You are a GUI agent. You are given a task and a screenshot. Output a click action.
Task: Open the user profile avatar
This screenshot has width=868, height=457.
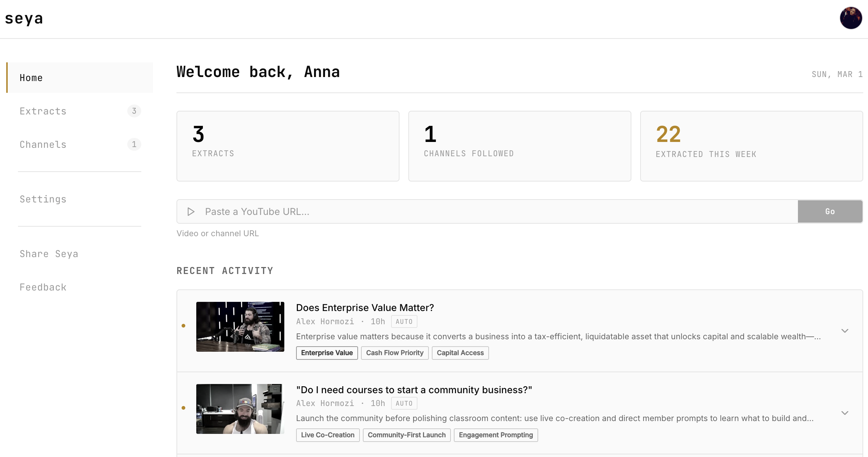point(851,18)
